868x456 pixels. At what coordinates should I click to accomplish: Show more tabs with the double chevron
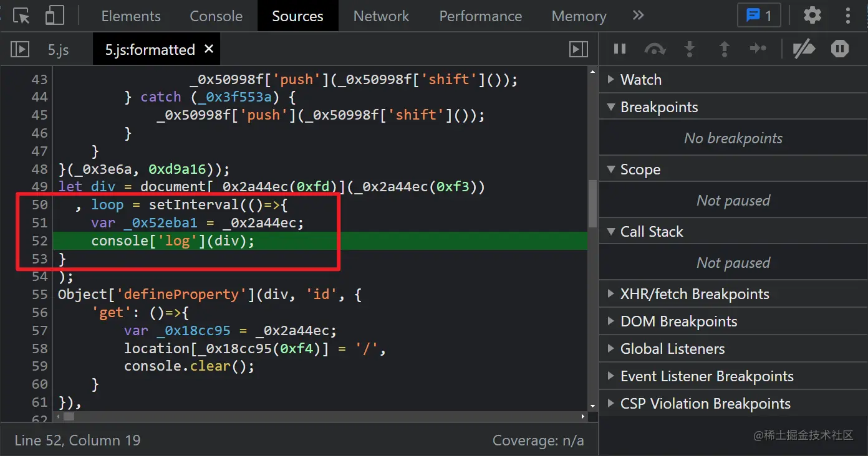[638, 16]
